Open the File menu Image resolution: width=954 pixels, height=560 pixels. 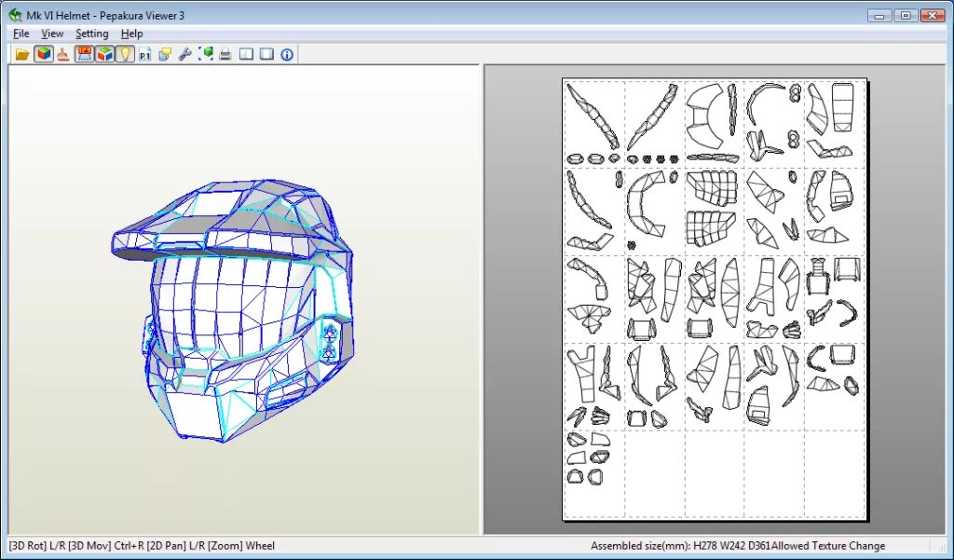tap(20, 33)
